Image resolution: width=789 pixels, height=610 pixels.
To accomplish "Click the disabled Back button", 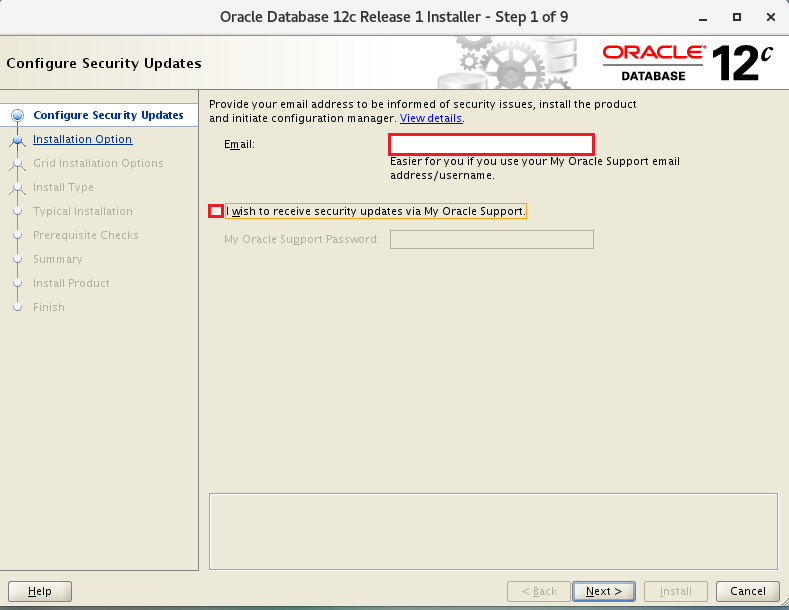I will pyautogui.click(x=539, y=591).
